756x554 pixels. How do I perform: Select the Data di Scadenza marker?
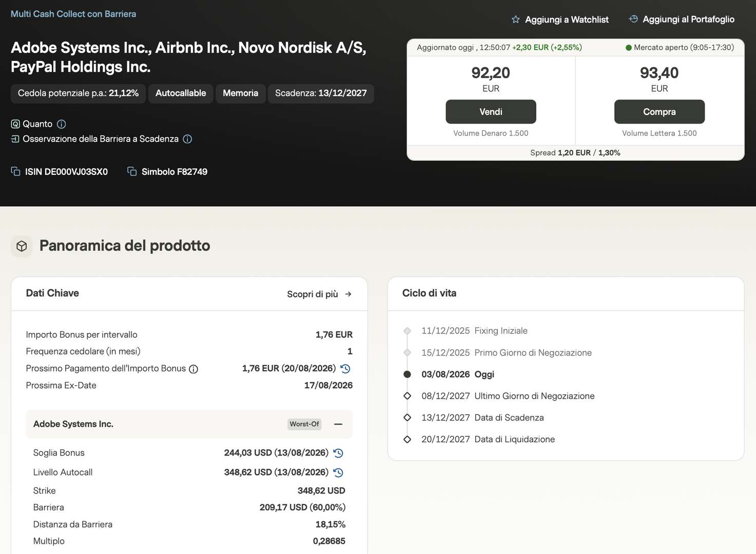tap(407, 418)
